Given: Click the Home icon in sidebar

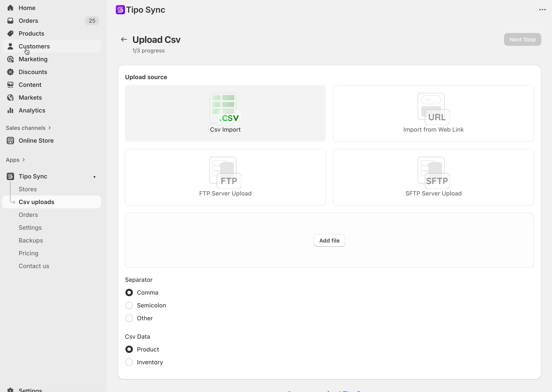Looking at the screenshot, I should click(10, 8).
